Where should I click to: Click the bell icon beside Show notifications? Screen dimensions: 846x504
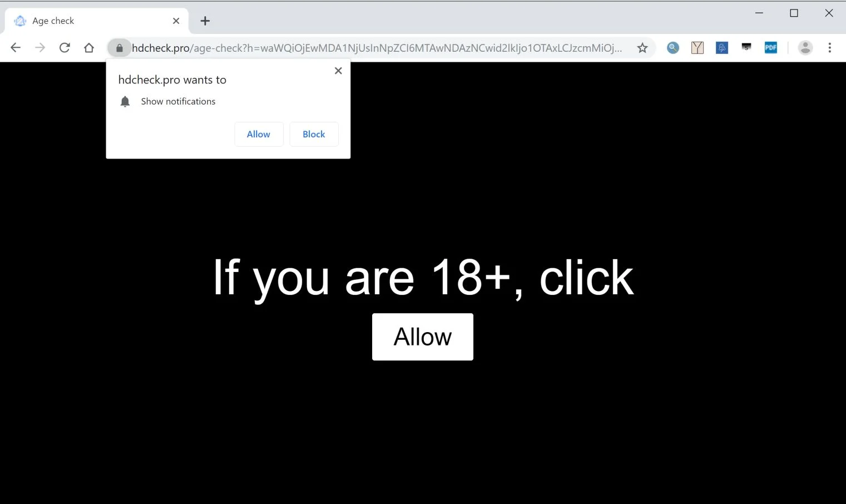coord(125,101)
